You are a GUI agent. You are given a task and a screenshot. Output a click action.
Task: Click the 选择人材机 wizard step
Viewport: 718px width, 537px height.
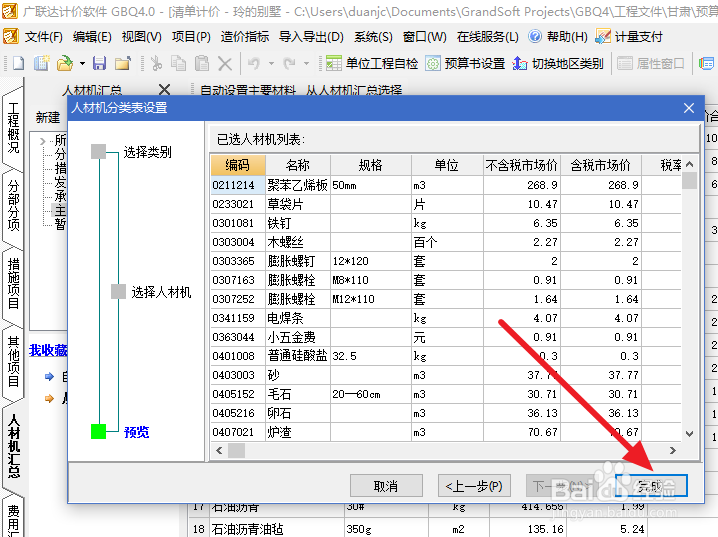161,292
